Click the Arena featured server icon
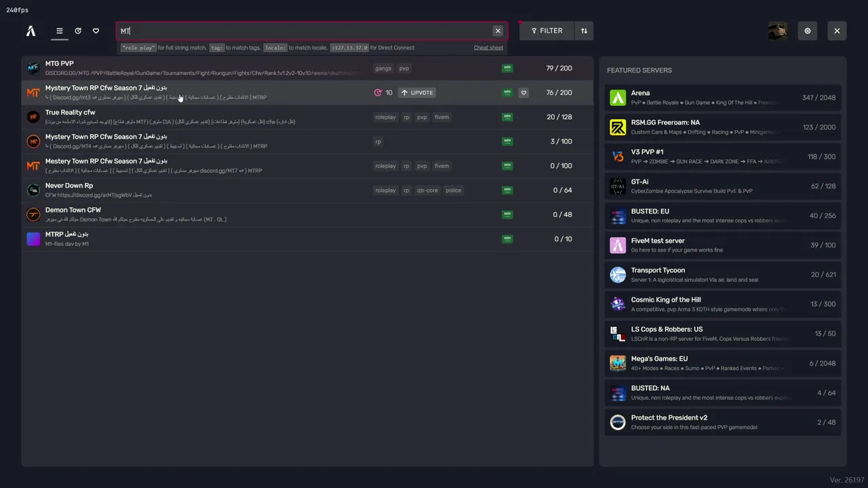 click(x=618, y=98)
